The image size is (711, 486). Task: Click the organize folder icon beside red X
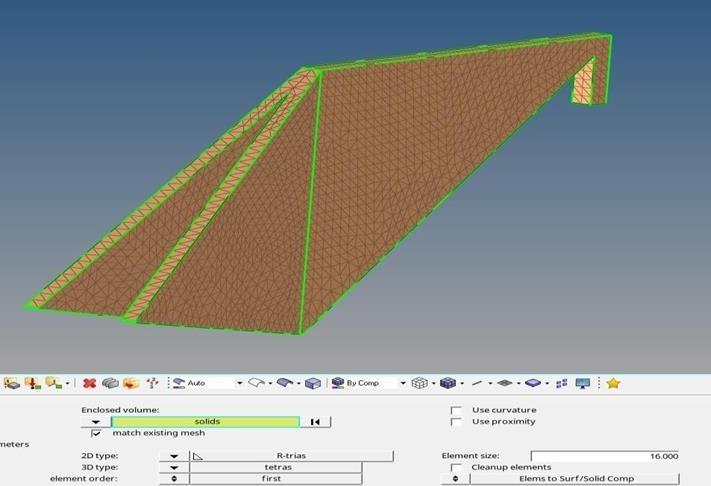click(130, 383)
